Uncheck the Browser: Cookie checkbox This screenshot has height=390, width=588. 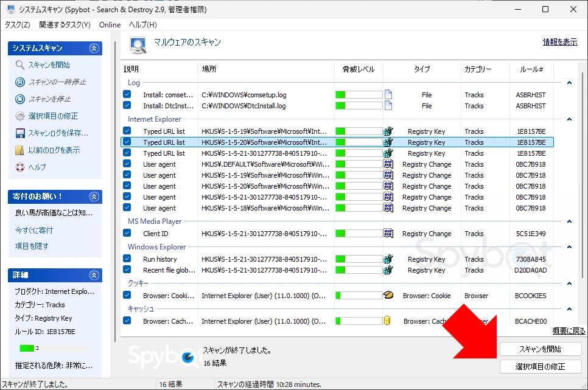127,294
